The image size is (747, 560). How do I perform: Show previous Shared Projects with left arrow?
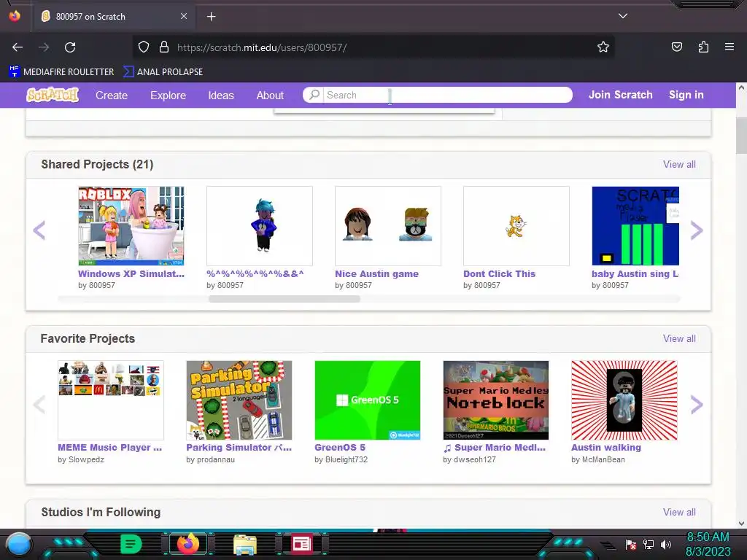click(39, 230)
